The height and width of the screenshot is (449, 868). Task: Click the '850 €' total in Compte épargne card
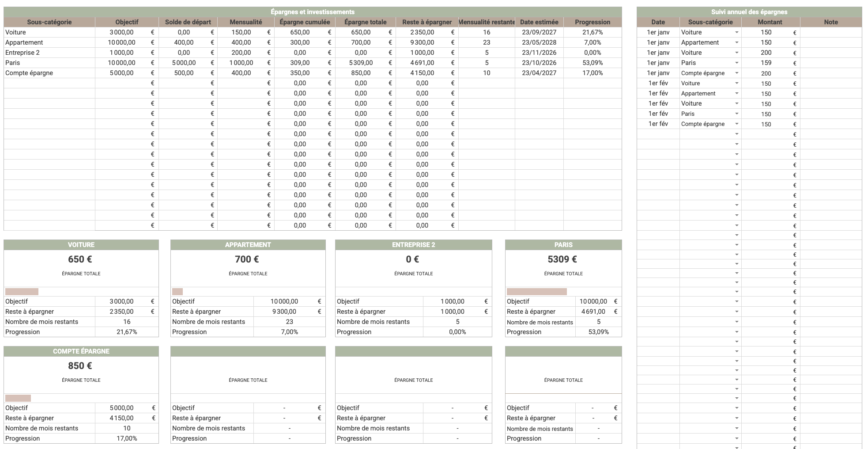(80, 366)
